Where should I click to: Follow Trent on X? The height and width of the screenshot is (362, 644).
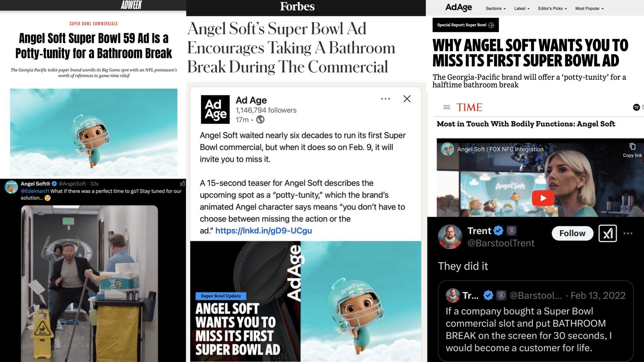(x=572, y=233)
